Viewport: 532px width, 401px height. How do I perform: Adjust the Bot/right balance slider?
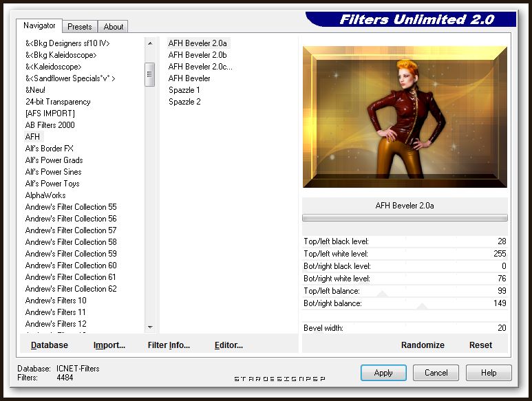[x=405, y=303]
